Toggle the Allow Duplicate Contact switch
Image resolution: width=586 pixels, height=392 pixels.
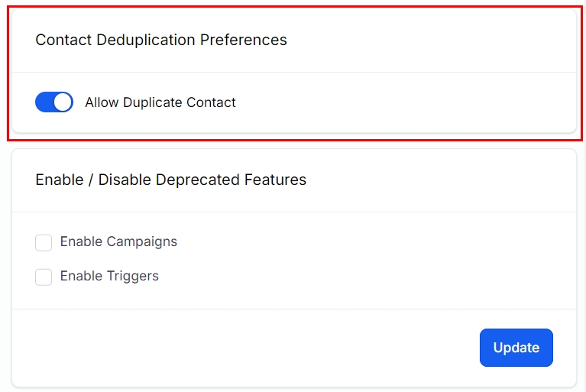pyautogui.click(x=53, y=102)
